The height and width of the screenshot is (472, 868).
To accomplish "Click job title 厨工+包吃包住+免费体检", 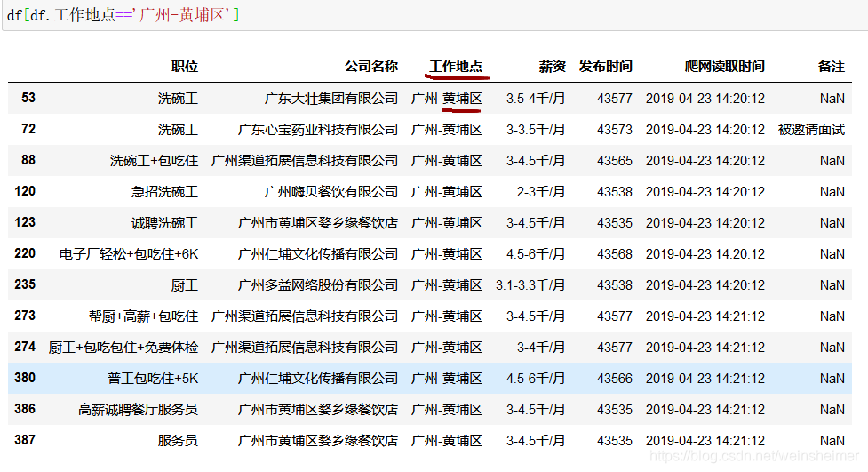I will tap(123, 348).
